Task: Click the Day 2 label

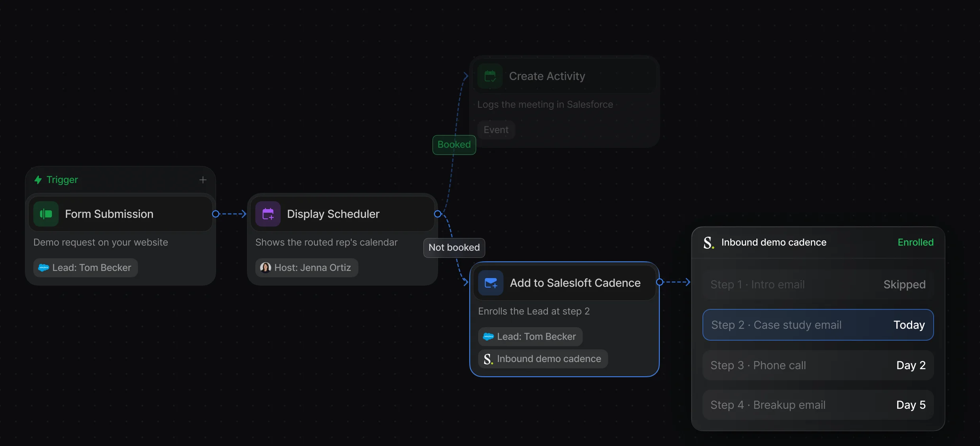Action: [x=911, y=365]
